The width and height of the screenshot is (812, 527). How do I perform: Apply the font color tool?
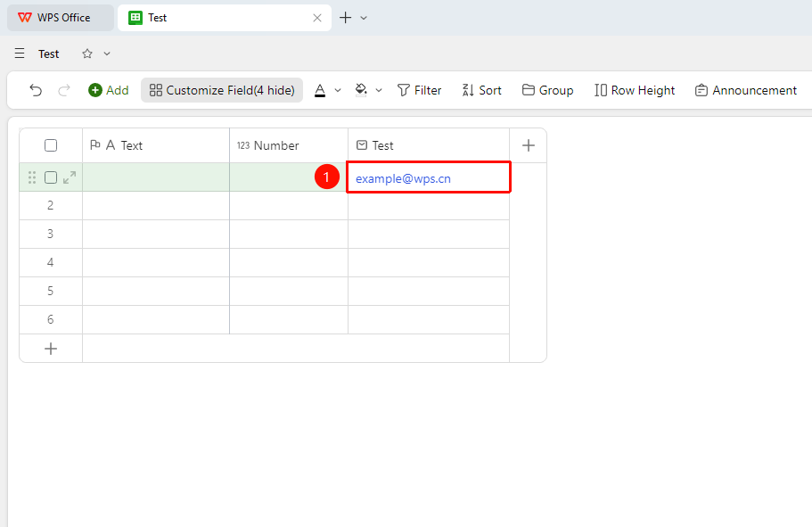coord(320,90)
